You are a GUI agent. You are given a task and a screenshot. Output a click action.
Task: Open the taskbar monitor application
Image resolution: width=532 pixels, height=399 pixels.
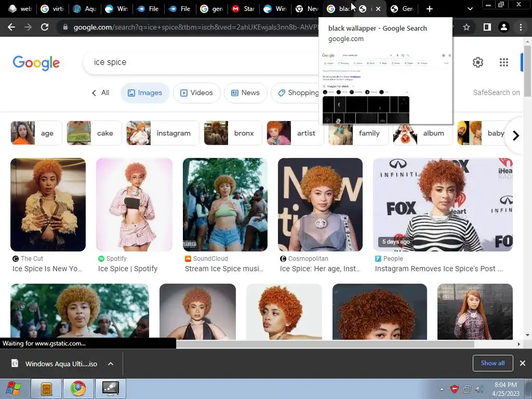(x=111, y=389)
